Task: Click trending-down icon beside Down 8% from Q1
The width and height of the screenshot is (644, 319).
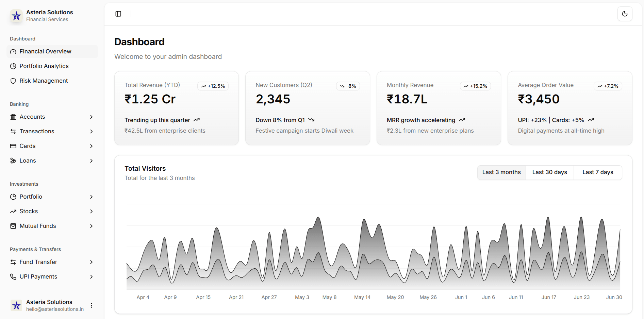Action: click(311, 120)
